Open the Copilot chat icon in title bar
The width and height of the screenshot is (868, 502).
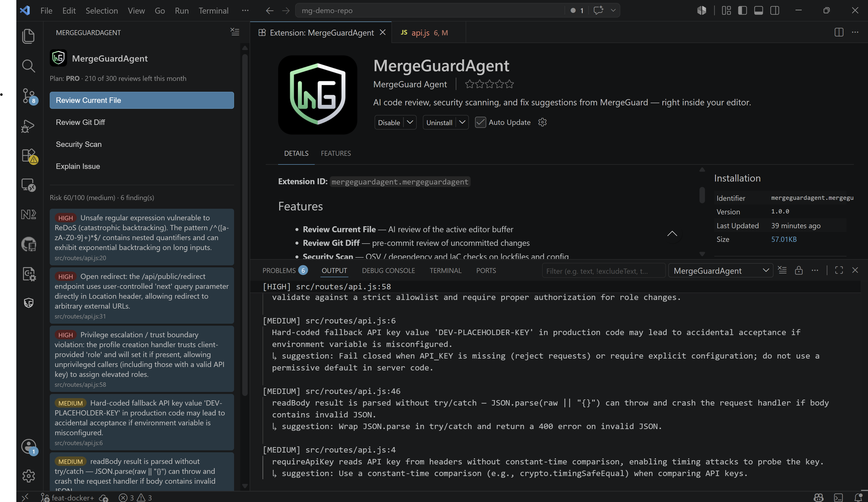tap(598, 10)
